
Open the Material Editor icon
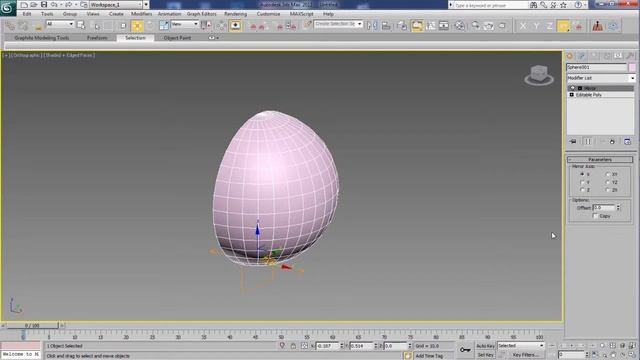coord(459,26)
